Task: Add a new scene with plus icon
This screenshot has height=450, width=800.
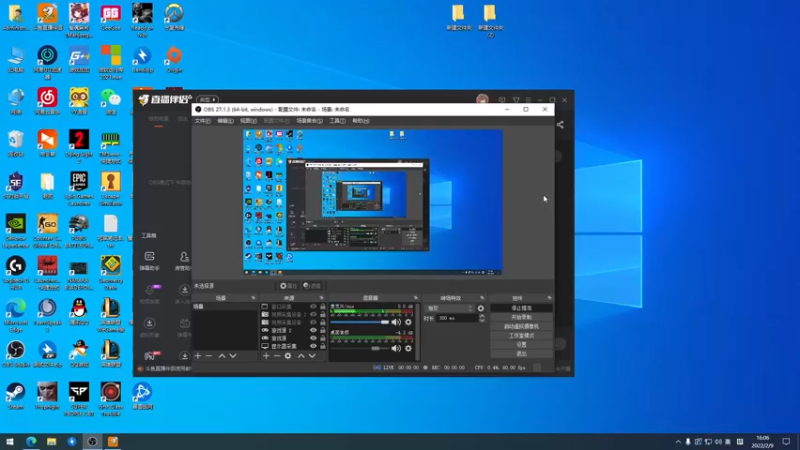Action: click(x=198, y=356)
